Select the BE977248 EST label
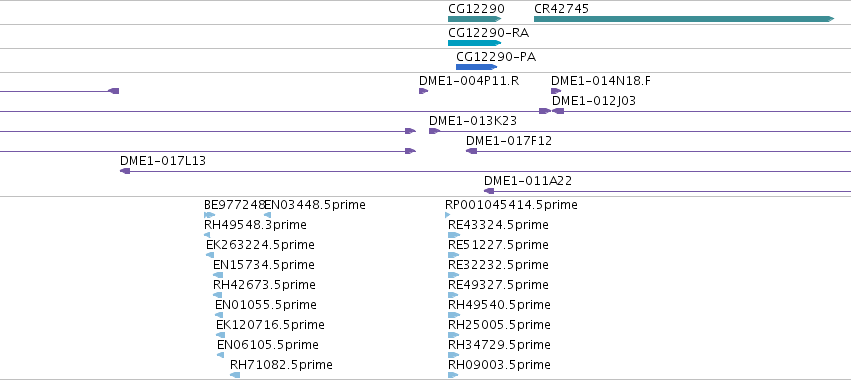Image resolution: width=851 pixels, height=380 pixels. pyautogui.click(x=234, y=205)
